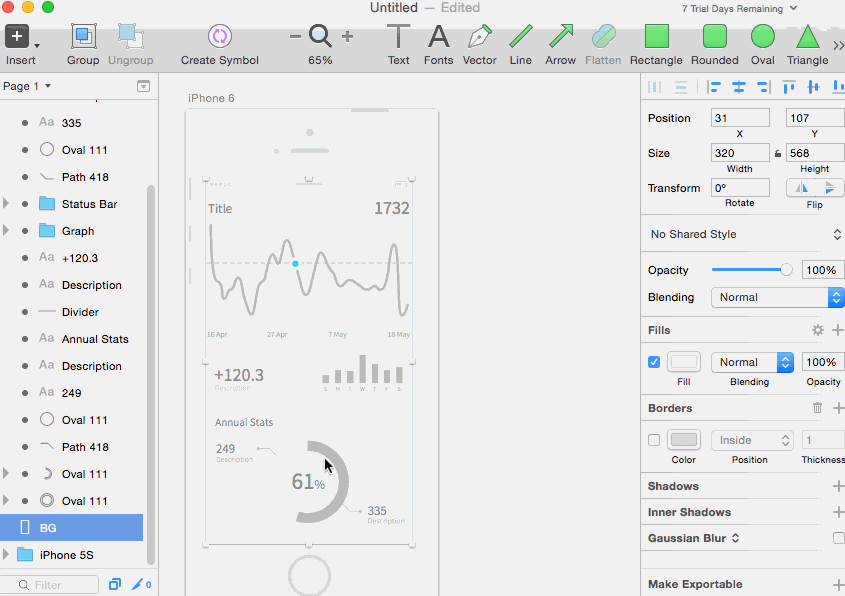Click the fill color swatch
The width and height of the screenshot is (845, 596).
pyautogui.click(x=684, y=362)
